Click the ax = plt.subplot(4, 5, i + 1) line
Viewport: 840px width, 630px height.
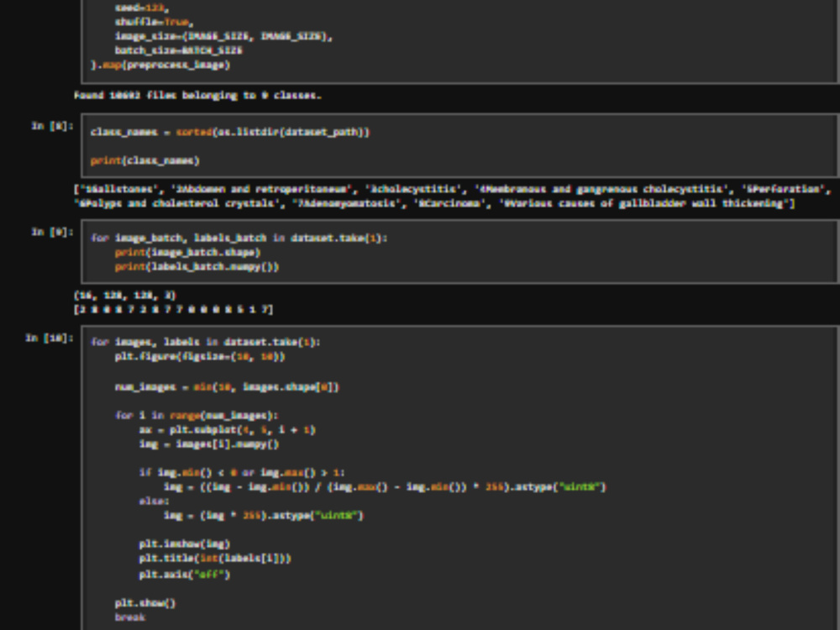227,430
